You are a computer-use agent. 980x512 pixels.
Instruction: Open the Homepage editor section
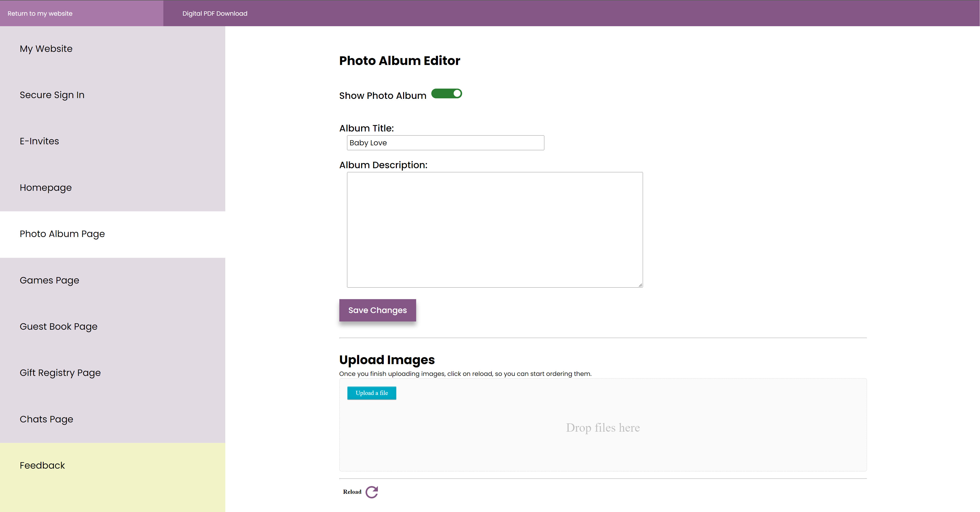pyautogui.click(x=46, y=187)
